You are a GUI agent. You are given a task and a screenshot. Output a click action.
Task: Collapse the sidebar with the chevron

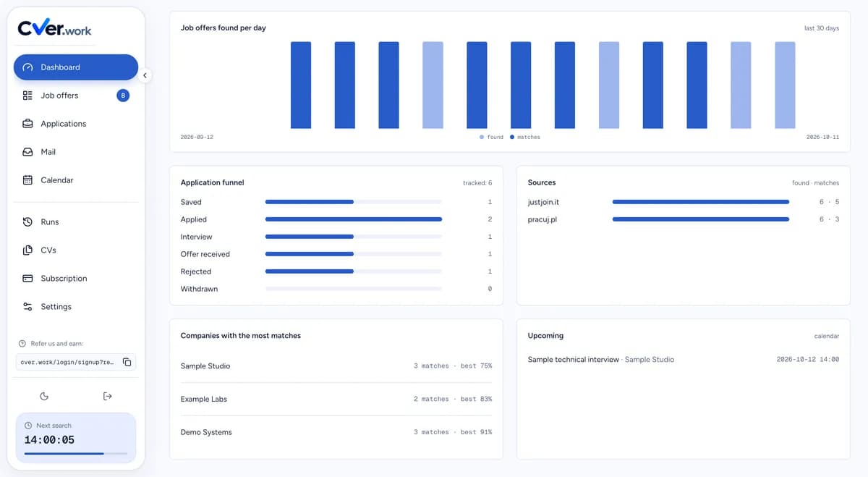coord(145,75)
